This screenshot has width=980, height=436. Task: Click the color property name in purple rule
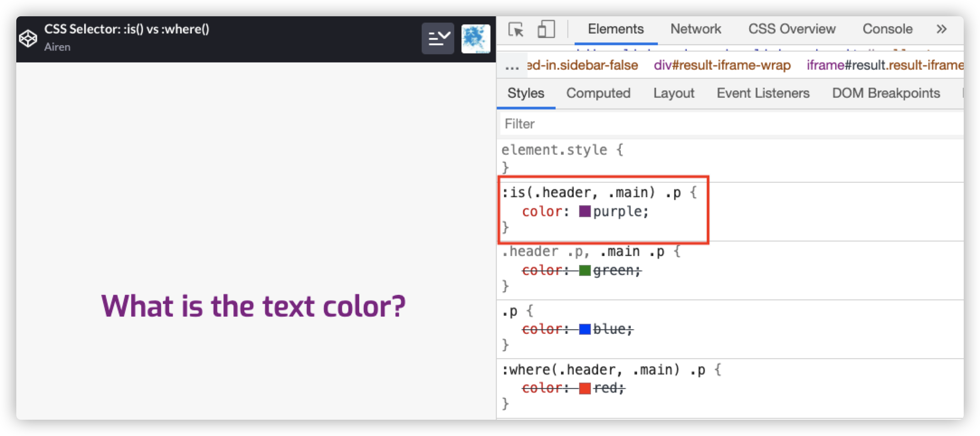click(x=542, y=212)
